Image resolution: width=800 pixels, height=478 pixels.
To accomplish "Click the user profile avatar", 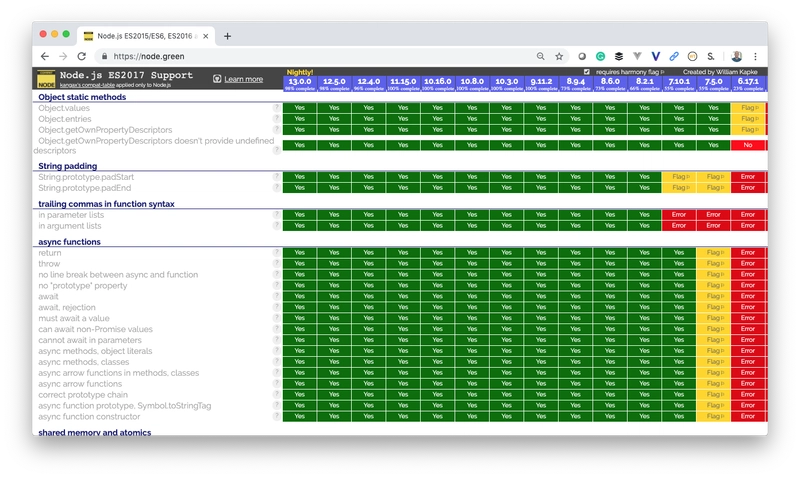I will [x=737, y=57].
